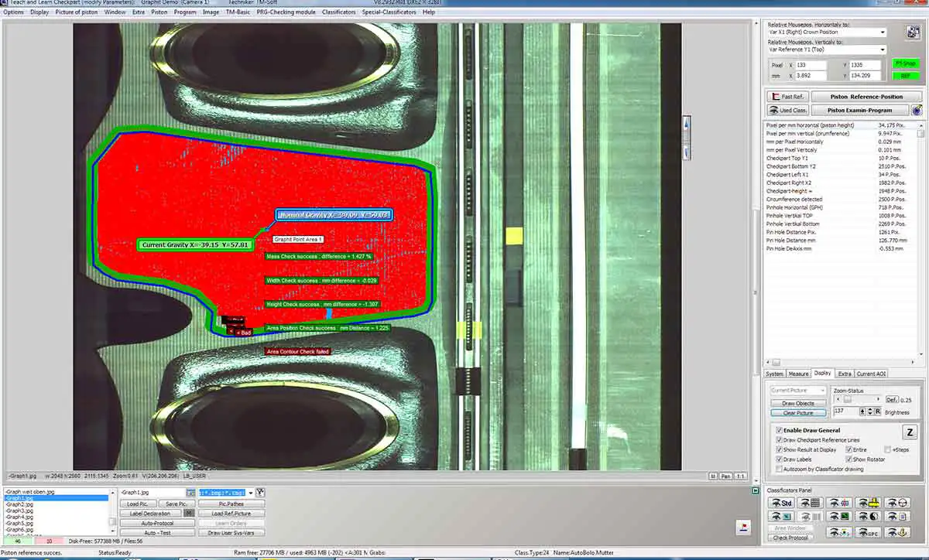Toggle Show Result at Display checkbox
The image size is (929, 560).
pos(779,449)
